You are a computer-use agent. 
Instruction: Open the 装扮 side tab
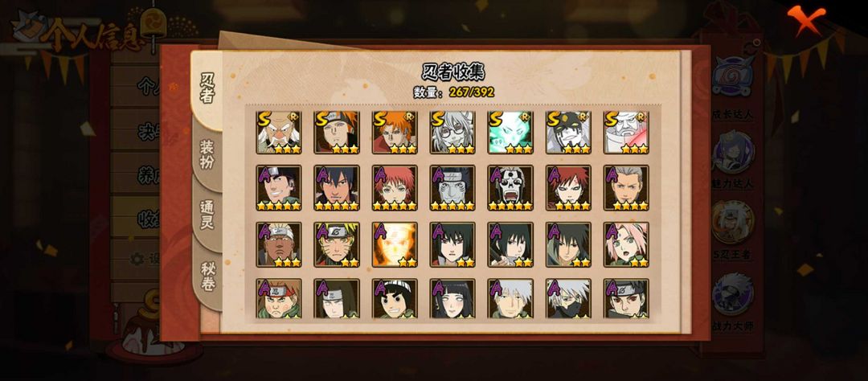click(x=207, y=154)
